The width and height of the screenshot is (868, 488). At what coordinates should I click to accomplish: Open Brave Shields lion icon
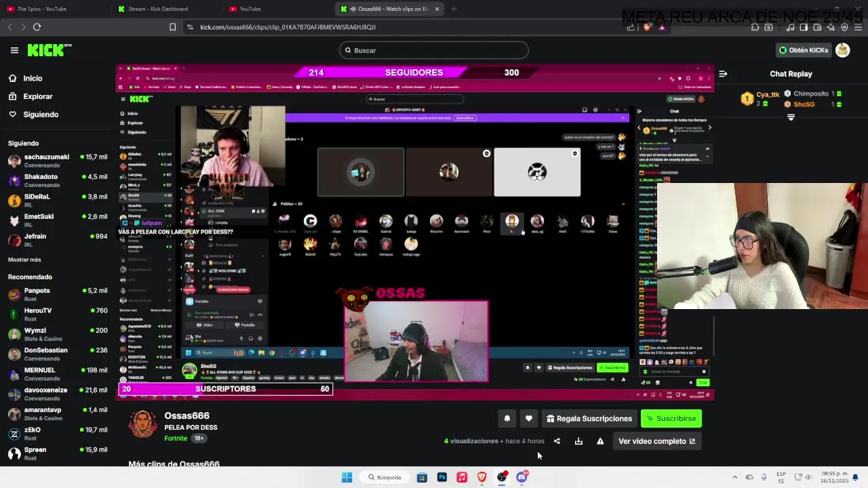click(646, 27)
